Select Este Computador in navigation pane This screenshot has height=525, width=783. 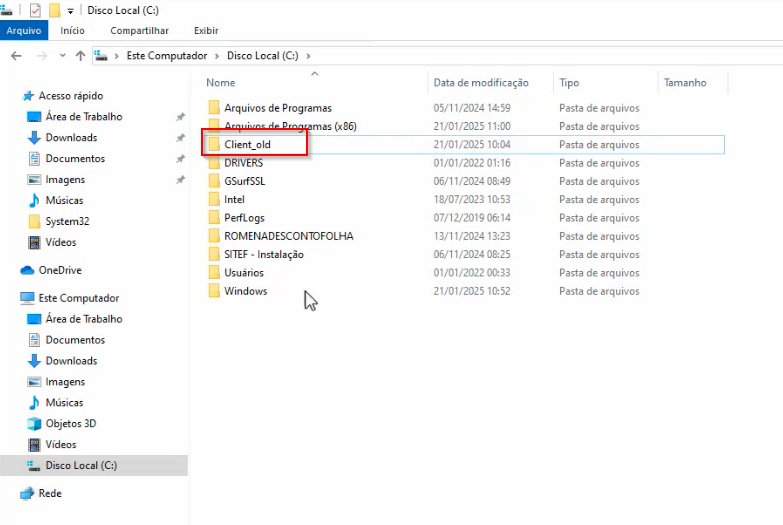tap(79, 298)
